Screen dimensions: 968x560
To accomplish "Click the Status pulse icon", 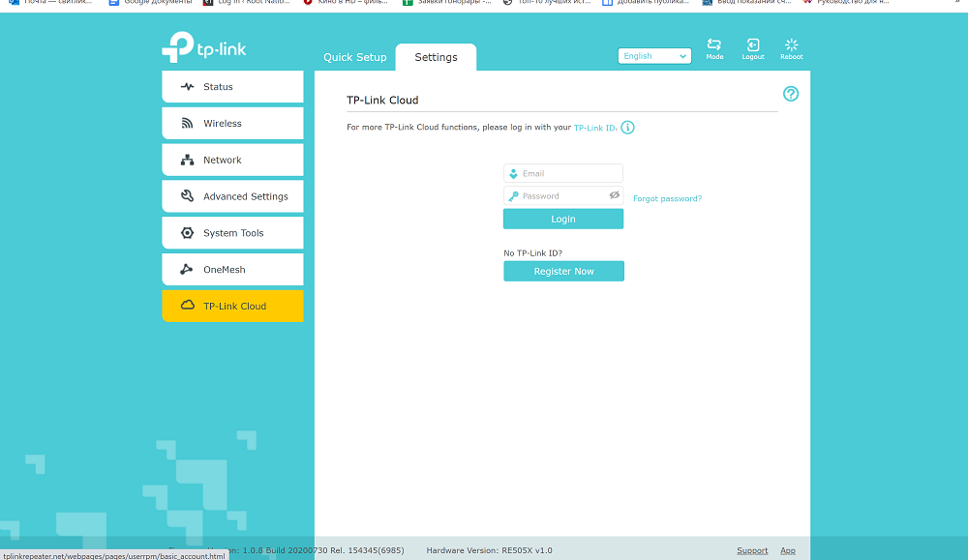I will point(187,86).
